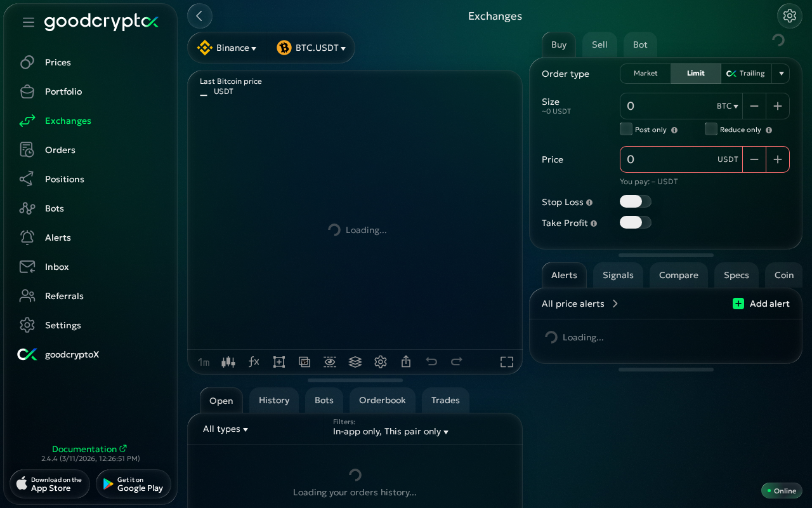Share the chart via share icon
Screen dimensions: 812x508
pos(406,362)
